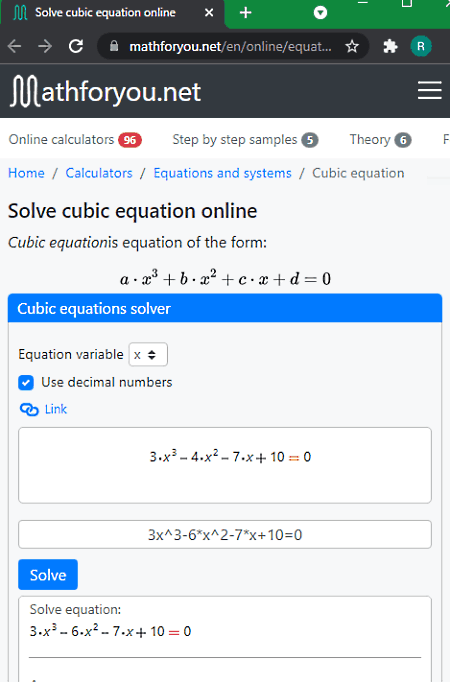450x682 pixels.
Task: Open Online calculators menu item
Action: pyautogui.click(x=75, y=140)
